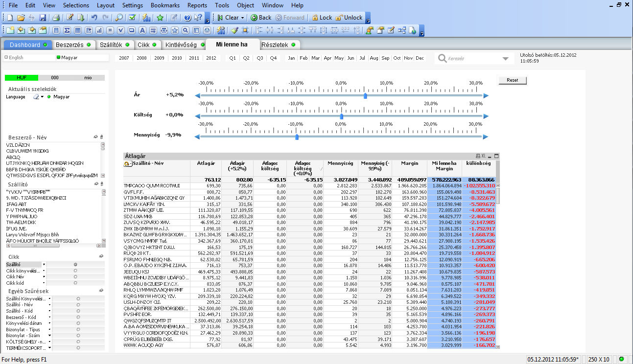This screenshot has height=364, width=633.
Task: Open the Bookmarks menu
Action: click(x=165, y=5)
